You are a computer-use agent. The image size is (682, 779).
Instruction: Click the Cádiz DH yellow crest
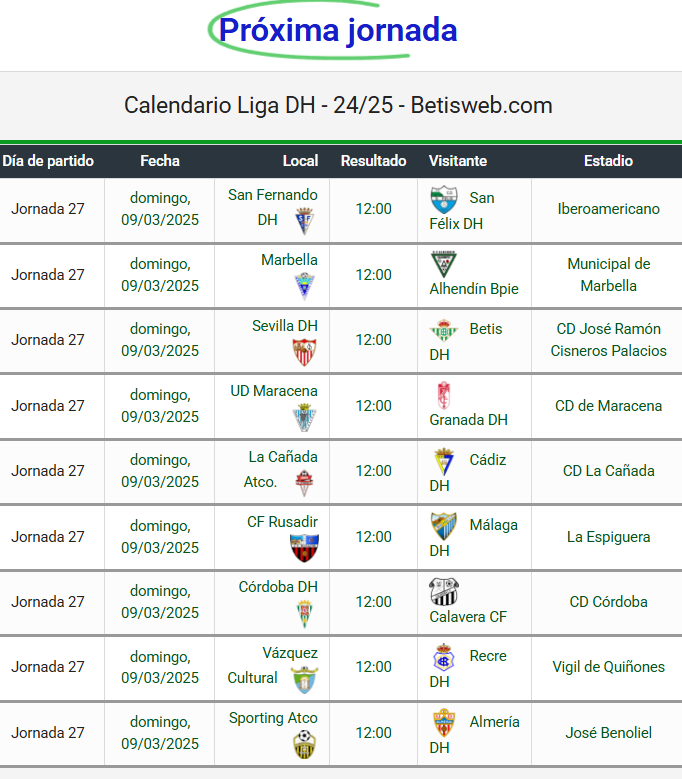point(444,462)
